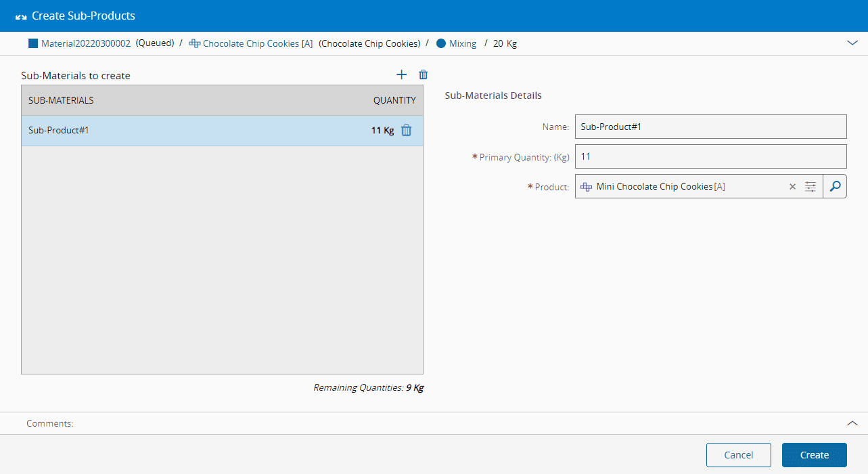Expand the material header details chevron

coord(852,43)
